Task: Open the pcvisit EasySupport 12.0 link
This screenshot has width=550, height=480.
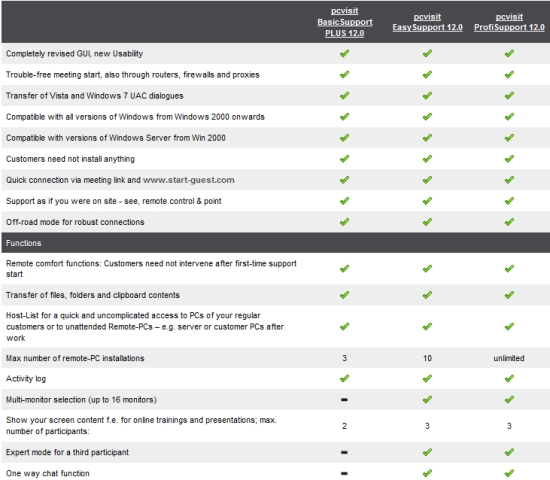Action: (427, 22)
